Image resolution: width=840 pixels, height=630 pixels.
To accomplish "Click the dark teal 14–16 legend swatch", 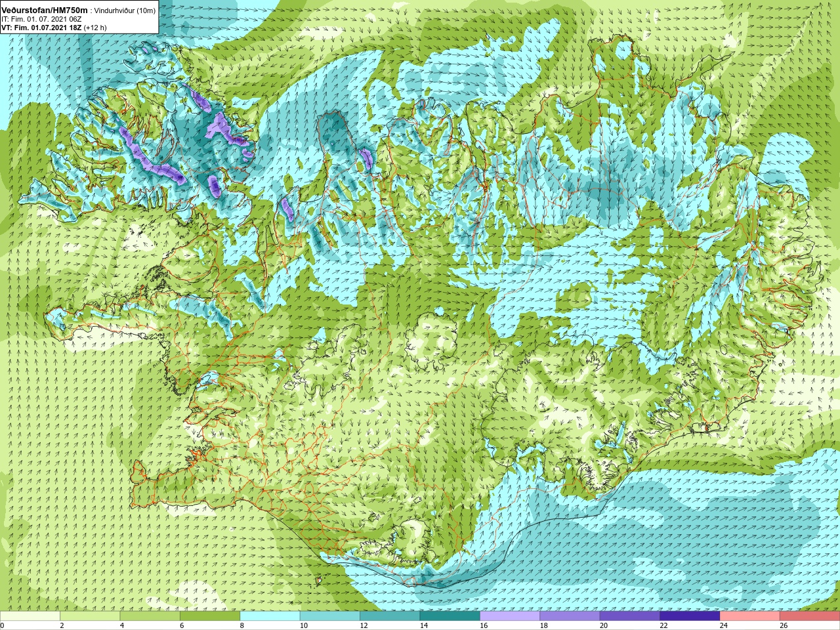I will pos(450,616).
